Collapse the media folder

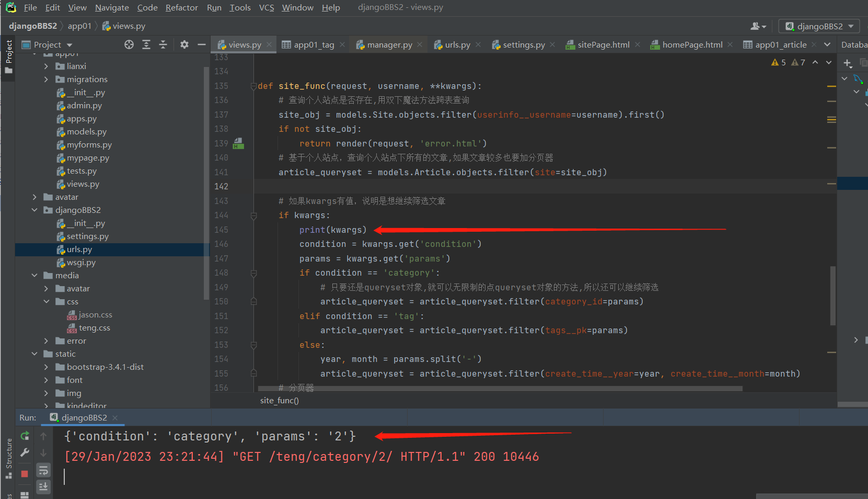(34, 276)
